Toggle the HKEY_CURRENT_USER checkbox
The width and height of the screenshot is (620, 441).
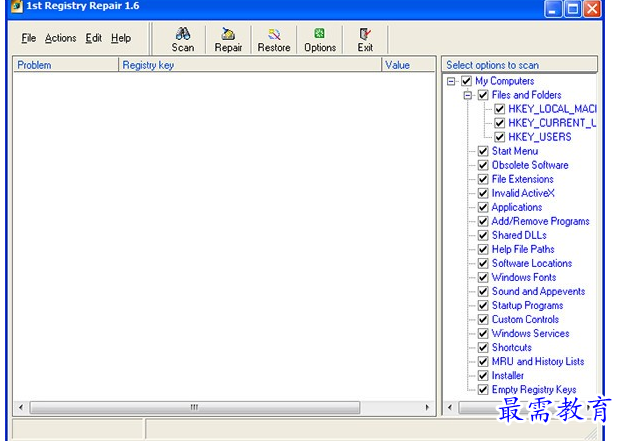[500, 123]
